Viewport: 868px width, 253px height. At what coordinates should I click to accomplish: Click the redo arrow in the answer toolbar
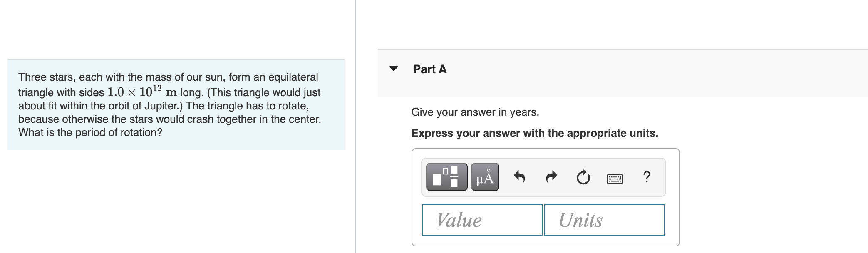551,177
